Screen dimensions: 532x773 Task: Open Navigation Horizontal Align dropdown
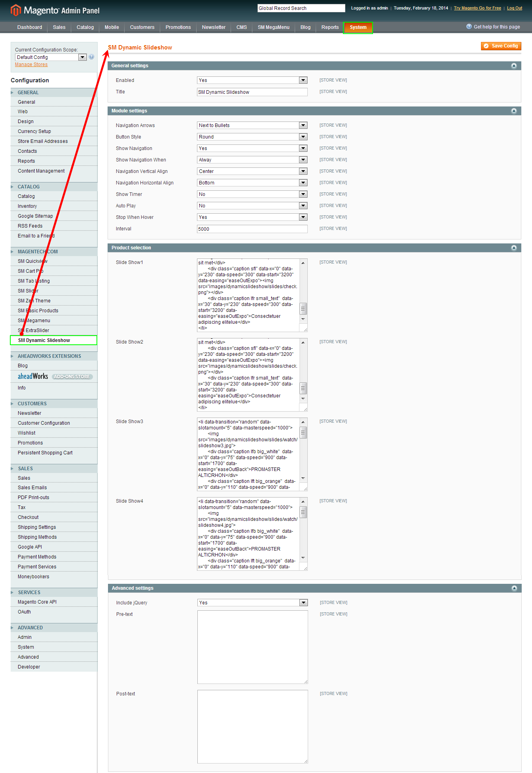coord(252,183)
